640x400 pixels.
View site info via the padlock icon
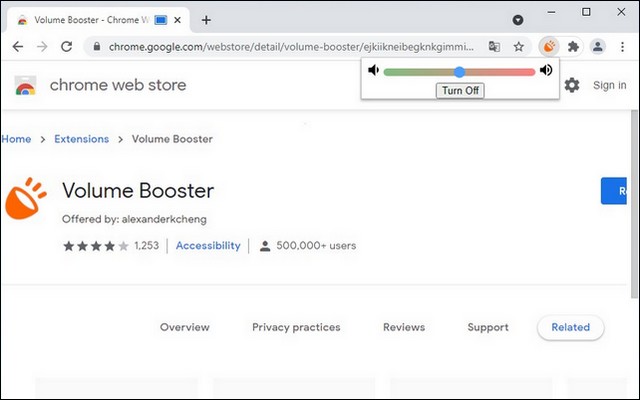[x=97, y=47]
